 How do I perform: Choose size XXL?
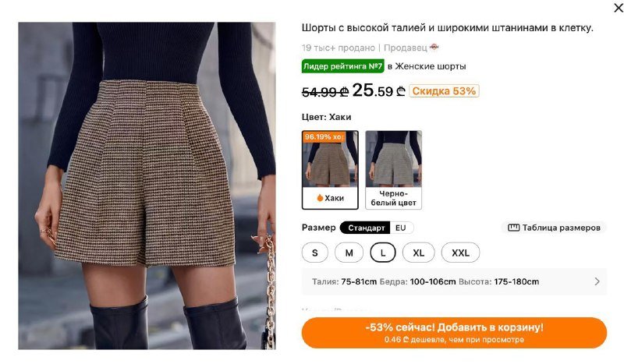[x=460, y=253]
